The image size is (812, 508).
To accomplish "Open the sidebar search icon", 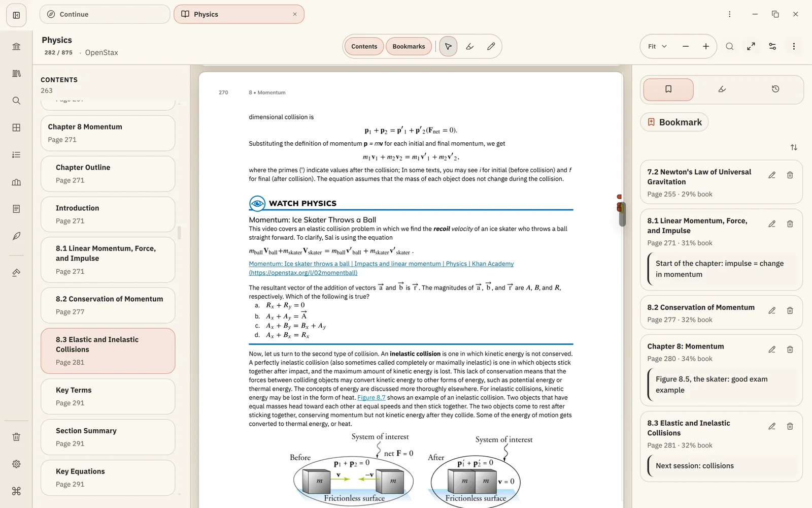I will pos(16,101).
